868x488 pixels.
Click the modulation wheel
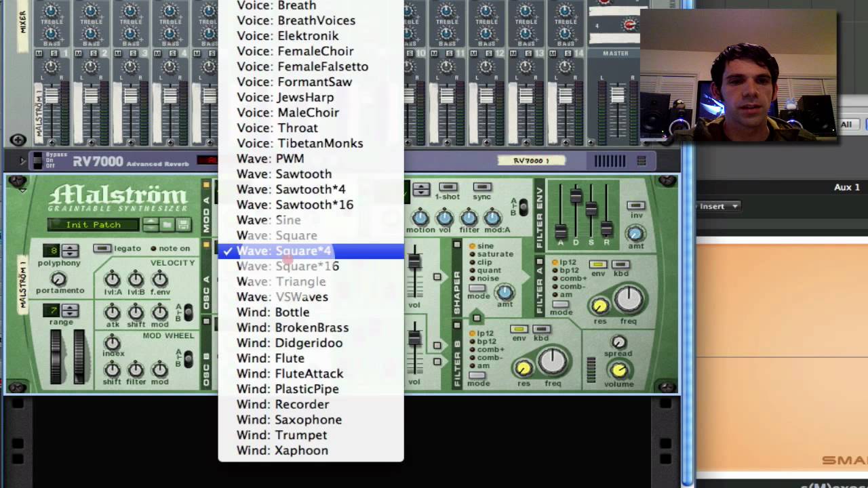click(79, 356)
